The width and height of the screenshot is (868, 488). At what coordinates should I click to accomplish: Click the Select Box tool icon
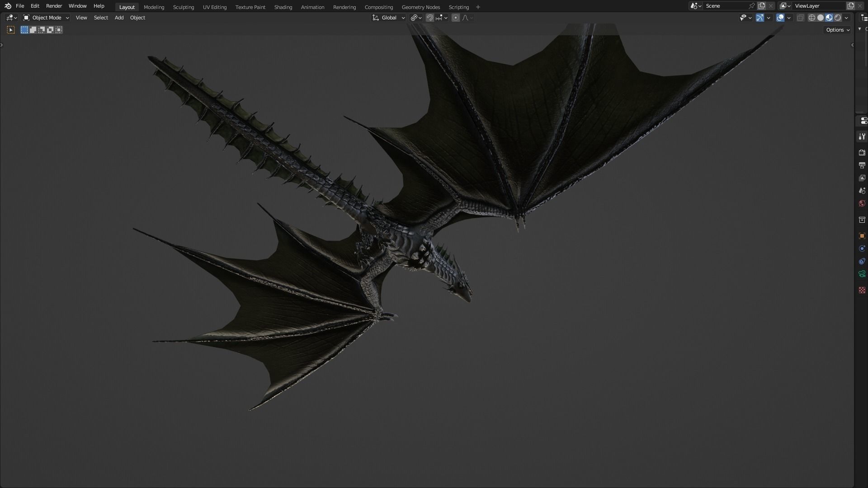click(x=11, y=30)
